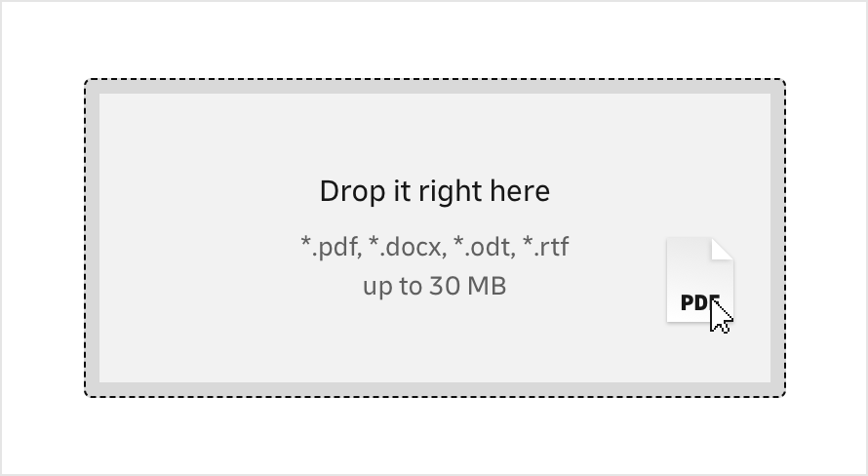Click the *.rtf extension text
Image resolution: width=868 pixels, height=476 pixels.
(545, 247)
